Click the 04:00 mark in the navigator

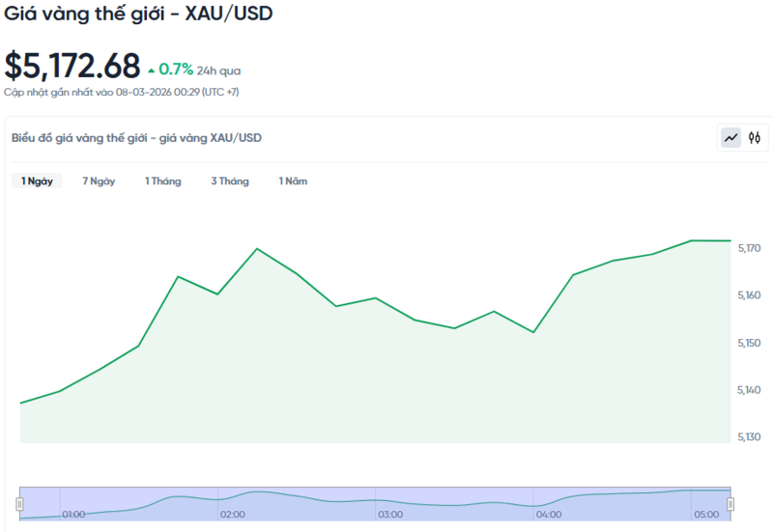tap(550, 515)
